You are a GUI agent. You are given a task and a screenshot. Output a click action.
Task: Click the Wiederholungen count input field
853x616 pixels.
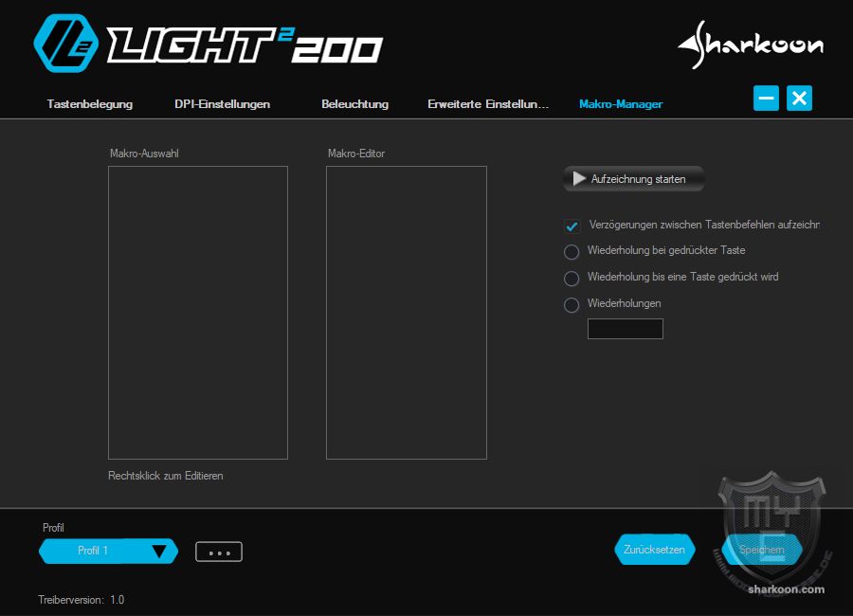pyautogui.click(x=625, y=329)
